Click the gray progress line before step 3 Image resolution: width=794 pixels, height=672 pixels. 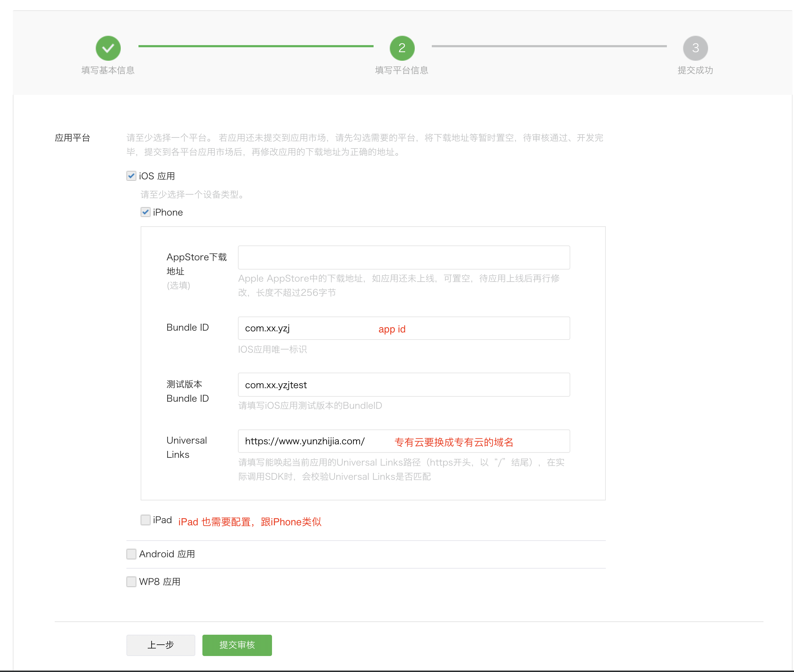(x=549, y=46)
